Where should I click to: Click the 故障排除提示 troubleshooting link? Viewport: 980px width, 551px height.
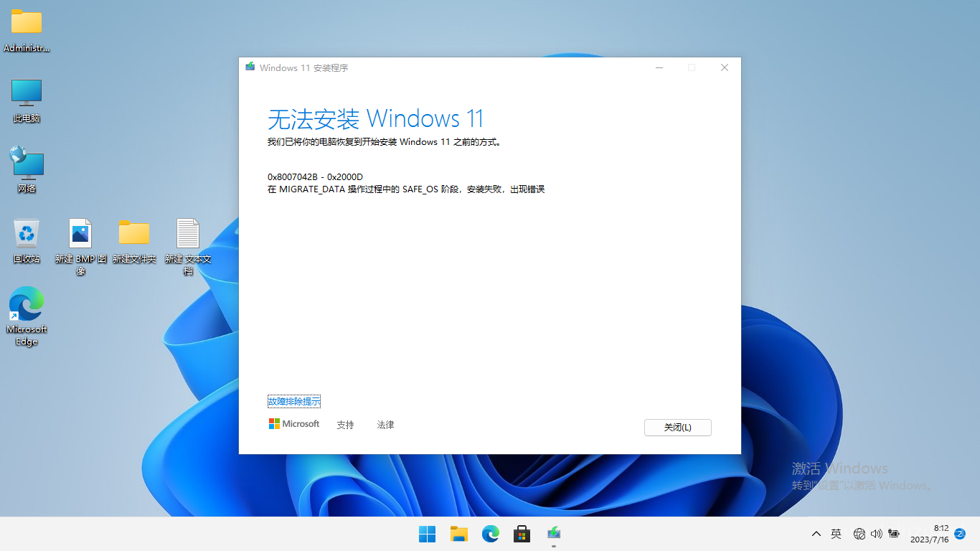(x=293, y=401)
